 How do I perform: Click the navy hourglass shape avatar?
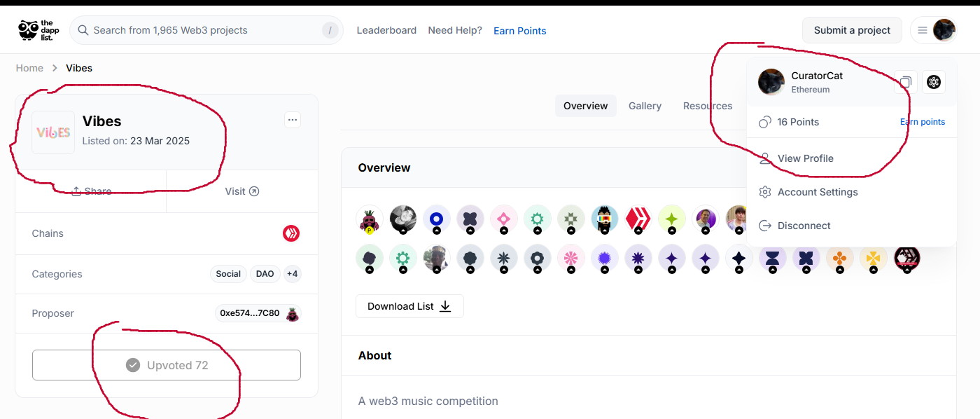click(773, 259)
